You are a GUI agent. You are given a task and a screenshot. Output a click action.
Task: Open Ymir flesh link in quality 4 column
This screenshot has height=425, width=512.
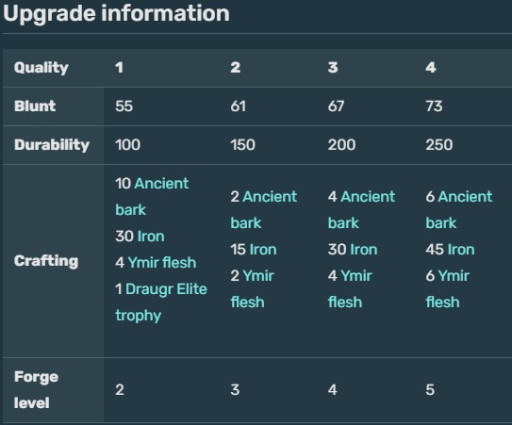click(448, 289)
